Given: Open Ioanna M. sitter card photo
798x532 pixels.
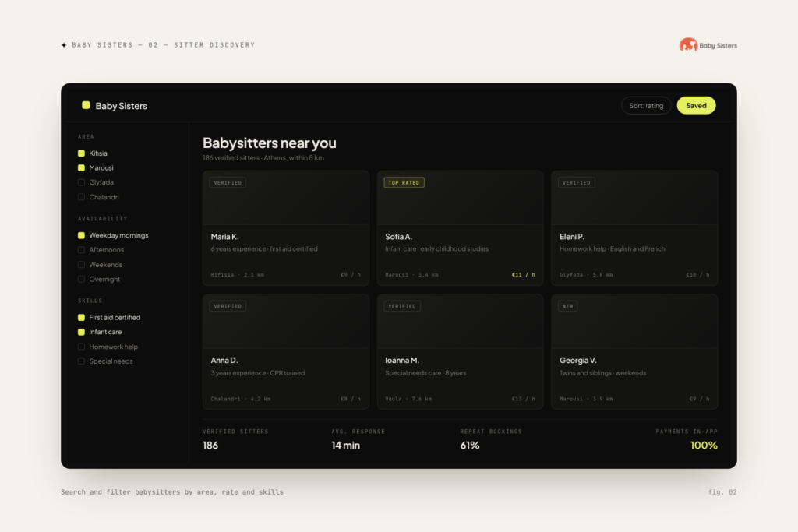Looking at the screenshot, I should tap(460, 322).
